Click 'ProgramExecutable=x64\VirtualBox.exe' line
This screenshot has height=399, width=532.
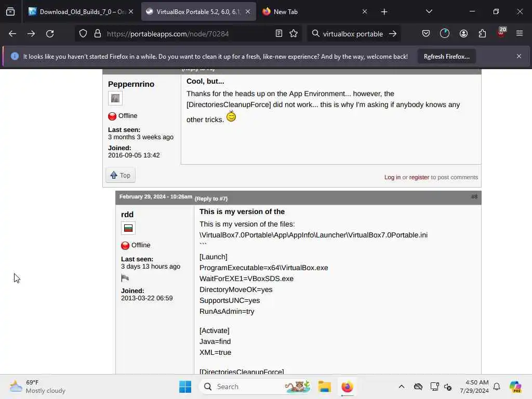263,268
